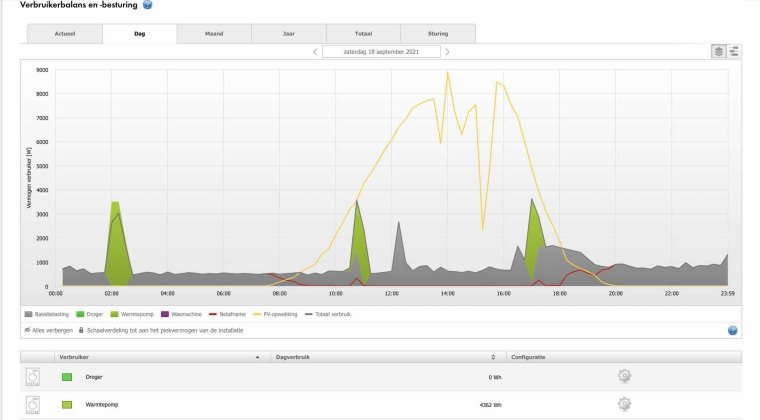Toggle Wasmachine series in legend
The height and width of the screenshot is (420, 760).
[181, 314]
